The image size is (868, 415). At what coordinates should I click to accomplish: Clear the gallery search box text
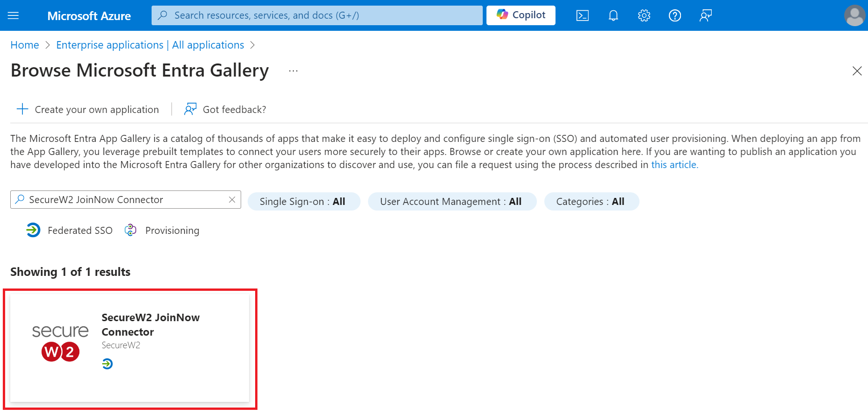point(232,200)
